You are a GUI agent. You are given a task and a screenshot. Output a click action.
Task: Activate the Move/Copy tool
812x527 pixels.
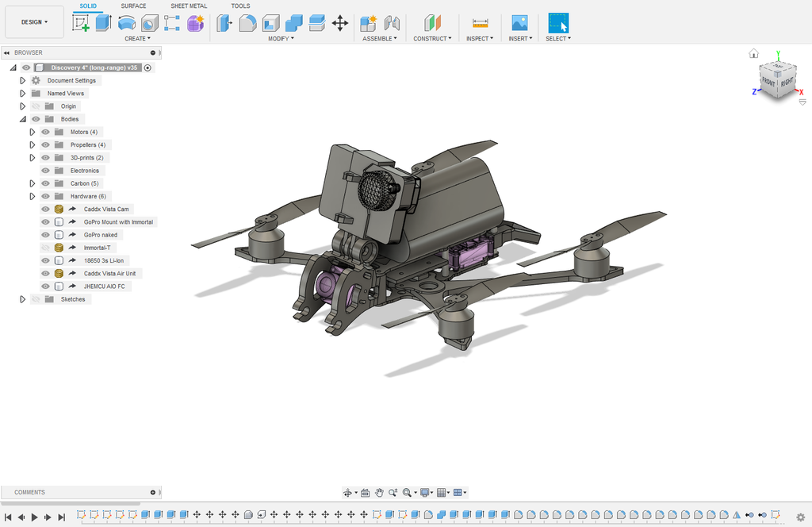click(x=339, y=23)
